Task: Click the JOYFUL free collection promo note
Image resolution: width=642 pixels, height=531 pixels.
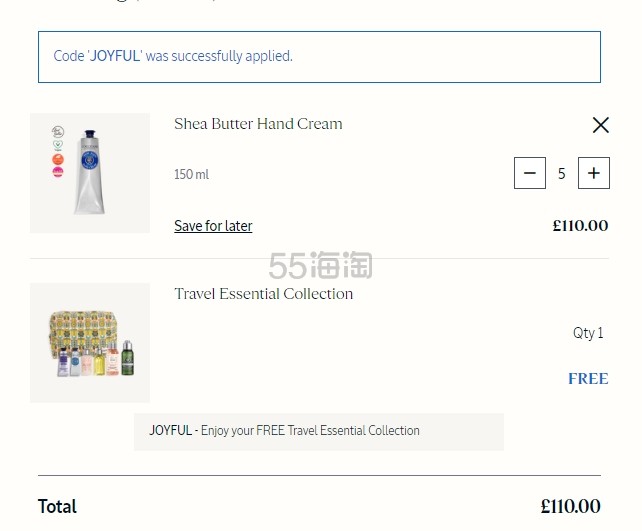Action: pyautogui.click(x=319, y=432)
